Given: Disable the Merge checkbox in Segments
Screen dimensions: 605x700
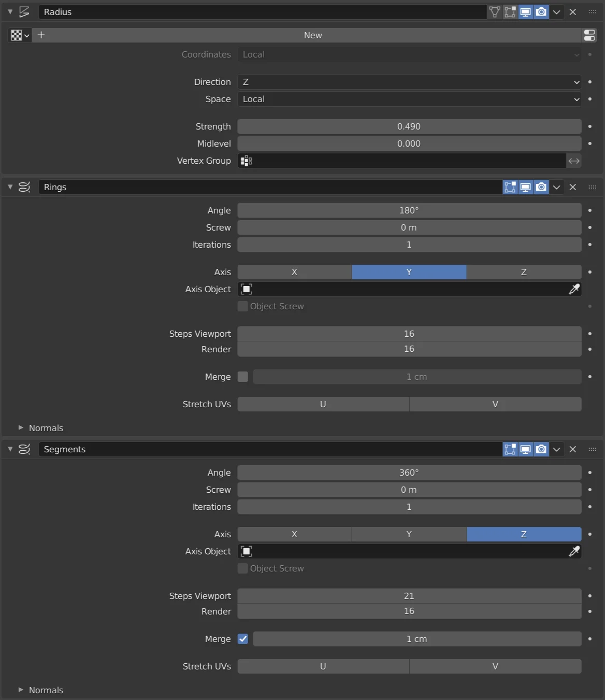Looking at the screenshot, I should [243, 639].
